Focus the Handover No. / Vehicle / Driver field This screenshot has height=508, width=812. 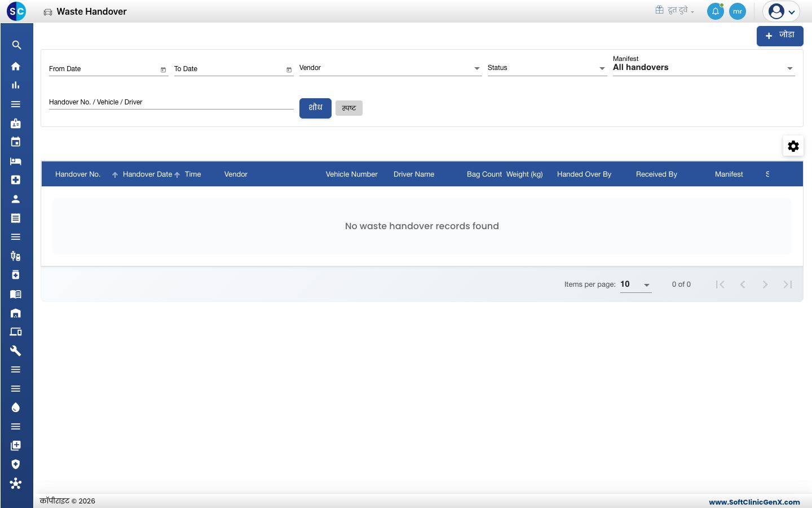coord(171,102)
